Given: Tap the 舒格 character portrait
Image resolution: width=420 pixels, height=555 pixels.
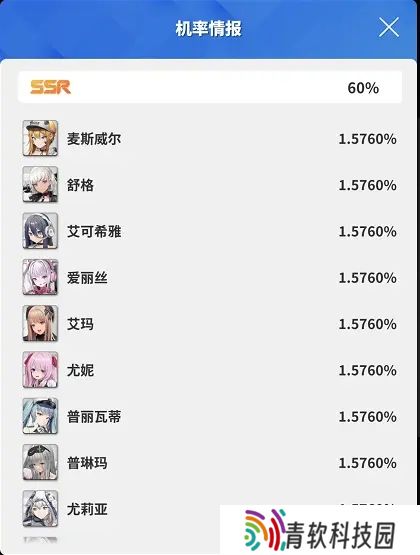Looking at the screenshot, I should coord(40,184).
